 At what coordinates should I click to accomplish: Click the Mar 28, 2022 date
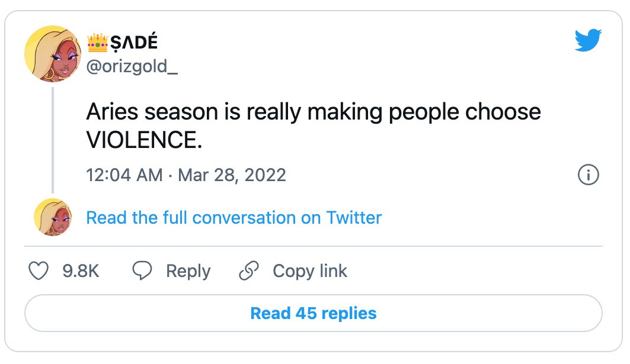coord(232,175)
